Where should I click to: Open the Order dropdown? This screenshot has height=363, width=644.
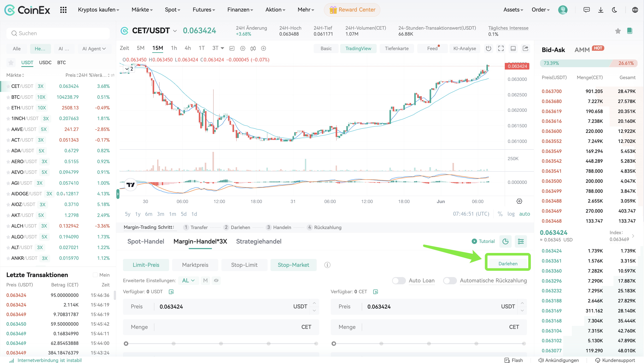[540, 10]
